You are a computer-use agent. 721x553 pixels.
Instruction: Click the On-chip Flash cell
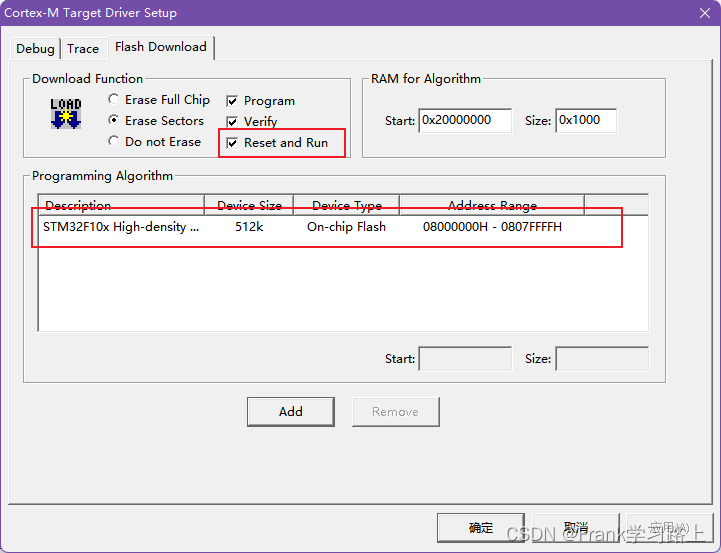pyautogui.click(x=346, y=227)
